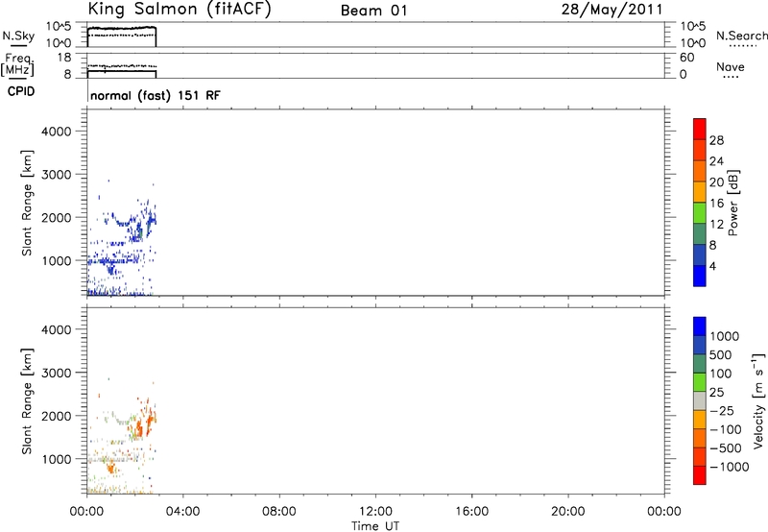Click the '08:00' time axis tick label
768x532 pixels.
[x=279, y=512]
